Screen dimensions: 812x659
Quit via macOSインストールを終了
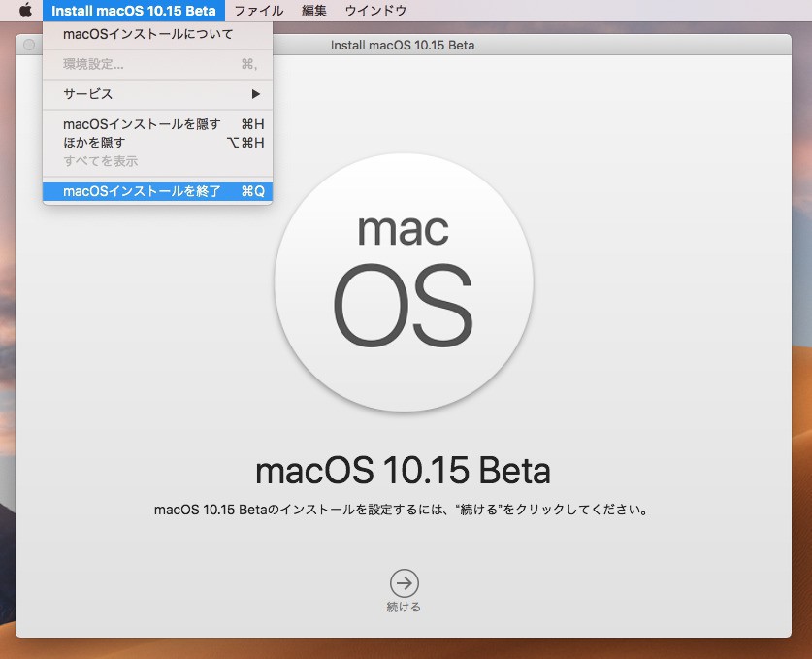point(142,191)
